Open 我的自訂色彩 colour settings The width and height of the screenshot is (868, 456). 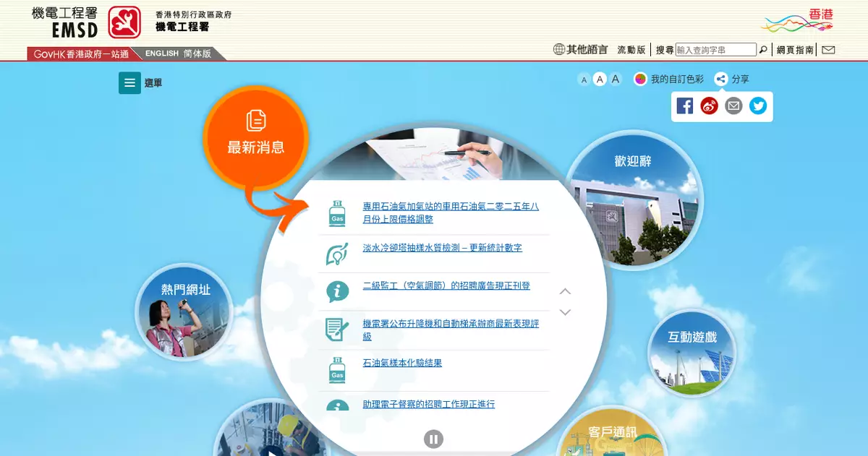(668, 79)
